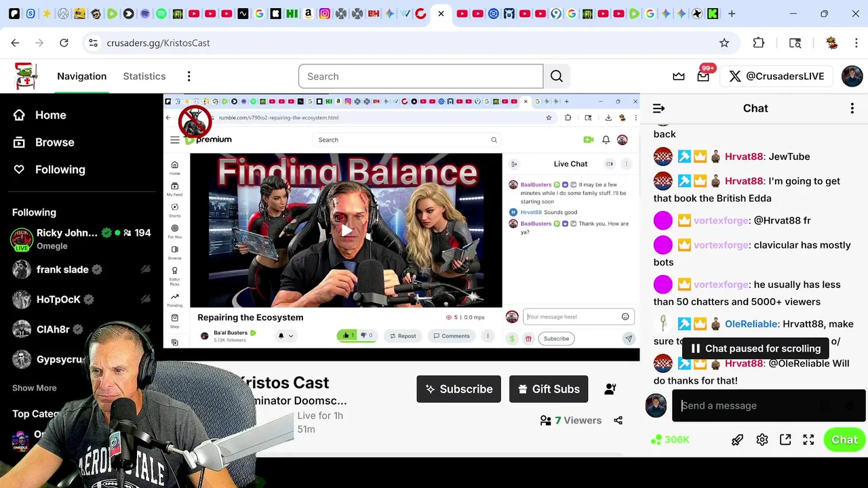Toggle notifications for HoTpOcK
Image resolution: width=868 pixels, height=488 pixels.
click(145, 300)
